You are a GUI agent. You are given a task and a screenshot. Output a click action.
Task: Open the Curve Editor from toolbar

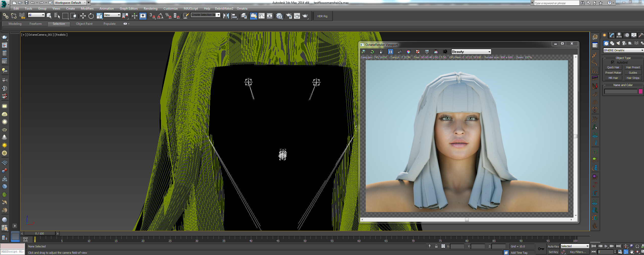(262, 16)
